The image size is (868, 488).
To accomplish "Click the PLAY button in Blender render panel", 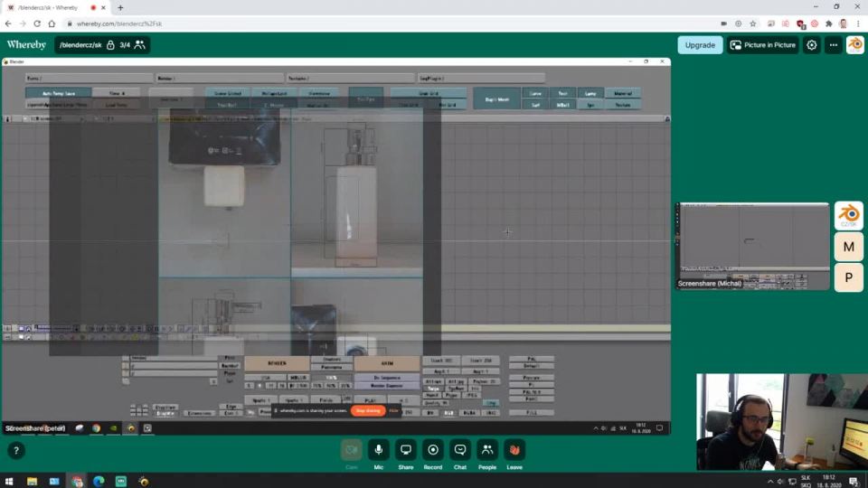I will tap(371, 400).
